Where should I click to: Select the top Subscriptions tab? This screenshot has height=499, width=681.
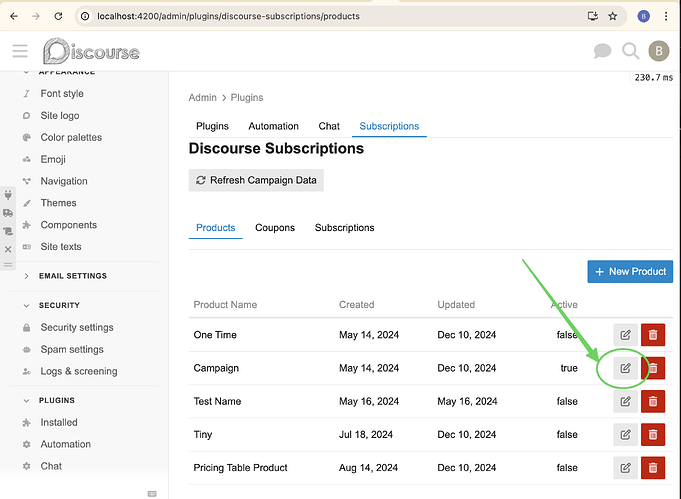click(x=389, y=126)
